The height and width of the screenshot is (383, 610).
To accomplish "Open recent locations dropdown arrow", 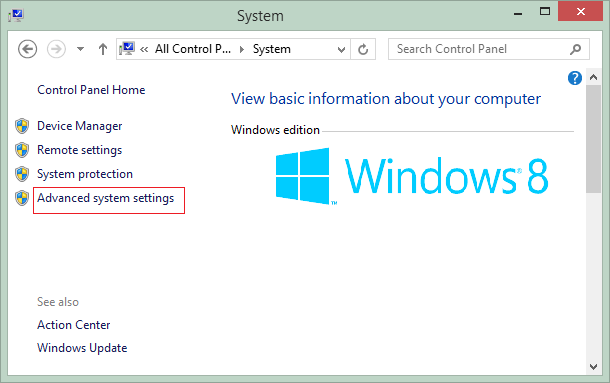I will click(80, 49).
